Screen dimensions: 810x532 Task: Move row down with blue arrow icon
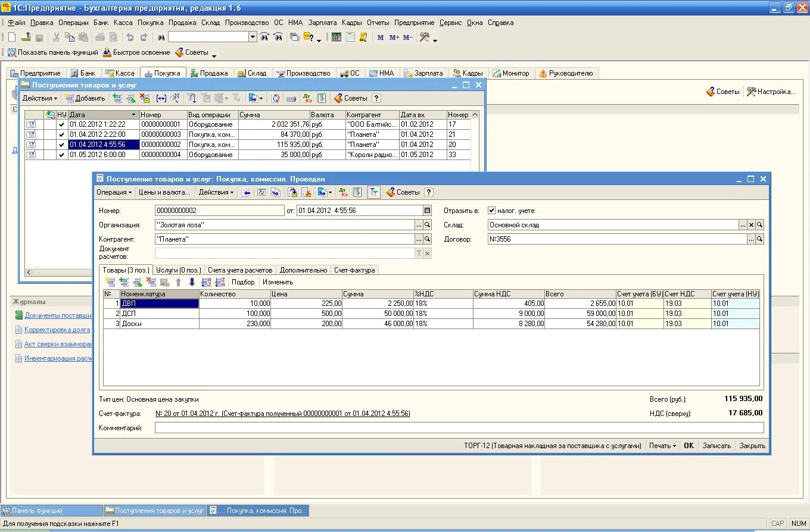tap(192, 282)
